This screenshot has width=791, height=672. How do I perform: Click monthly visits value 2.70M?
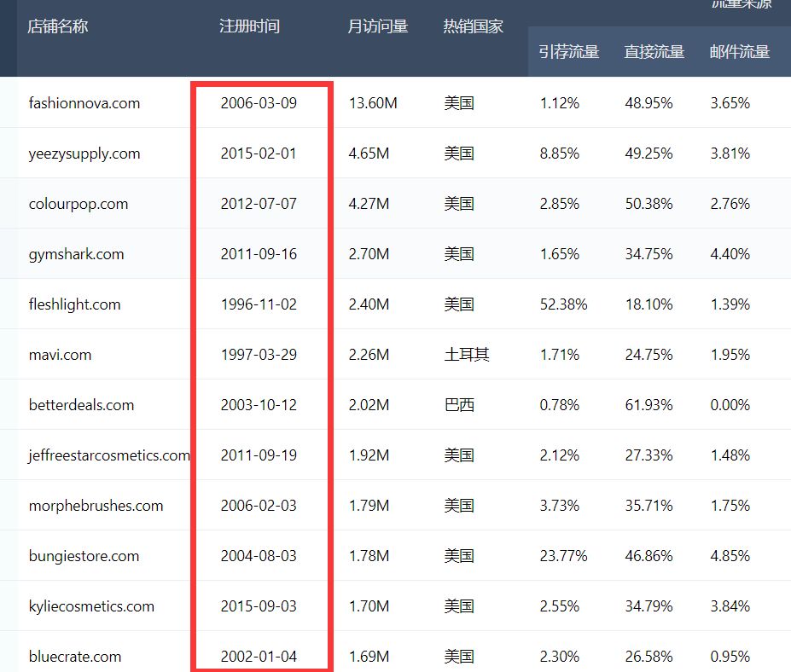[x=369, y=254]
